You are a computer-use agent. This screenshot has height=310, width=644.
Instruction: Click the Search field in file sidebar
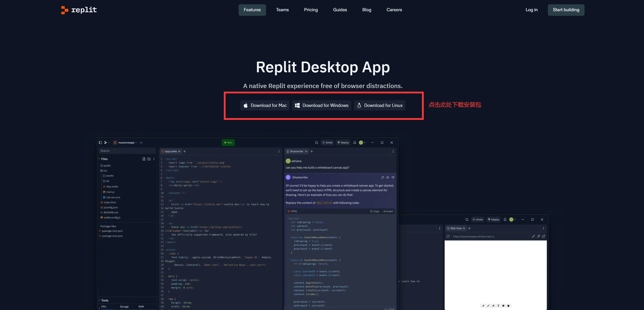[127, 151]
